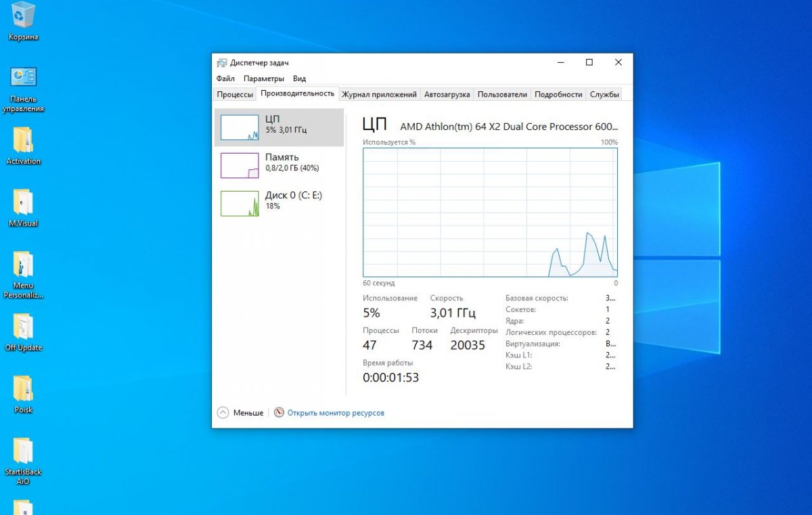Click the Диск 0 (C: E:) label
The width and height of the screenshot is (812, 515).
(x=294, y=195)
